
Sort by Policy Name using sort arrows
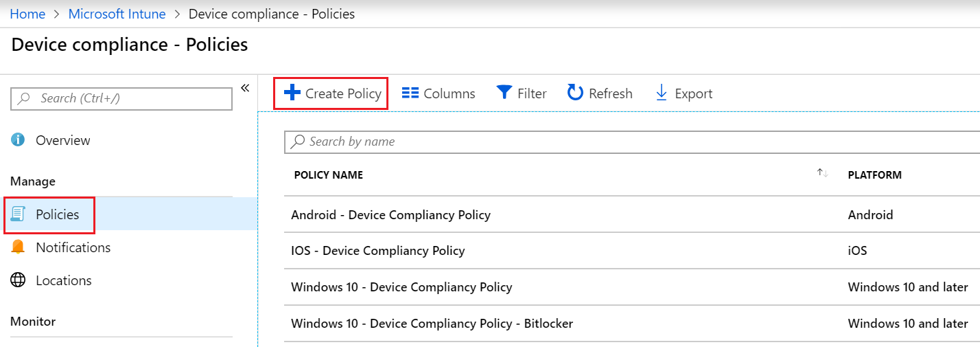[x=822, y=174]
